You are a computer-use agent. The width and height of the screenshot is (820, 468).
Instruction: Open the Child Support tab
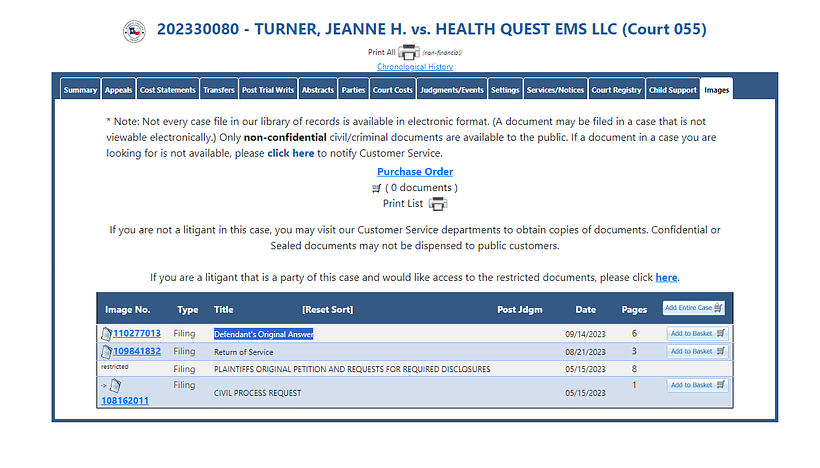[x=673, y=90]
